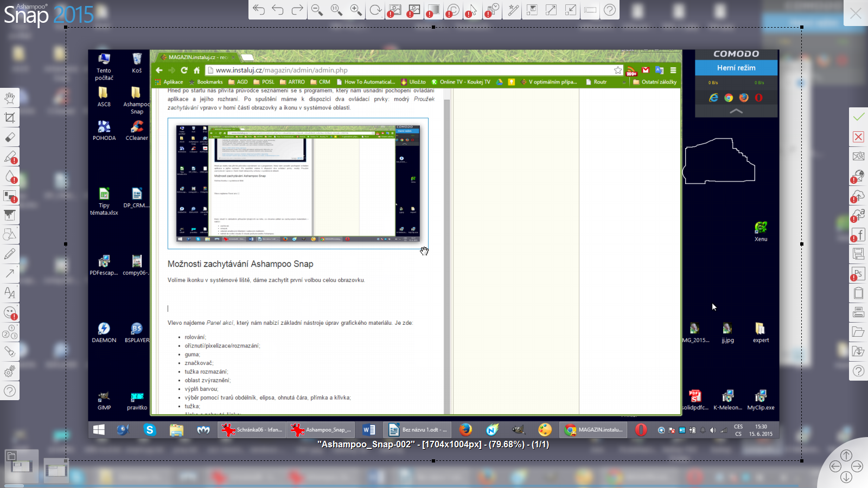This screenshot has width=868, height=488.
Task: Apply the gradient shadow effect icon
Action: tap(433, 10)
